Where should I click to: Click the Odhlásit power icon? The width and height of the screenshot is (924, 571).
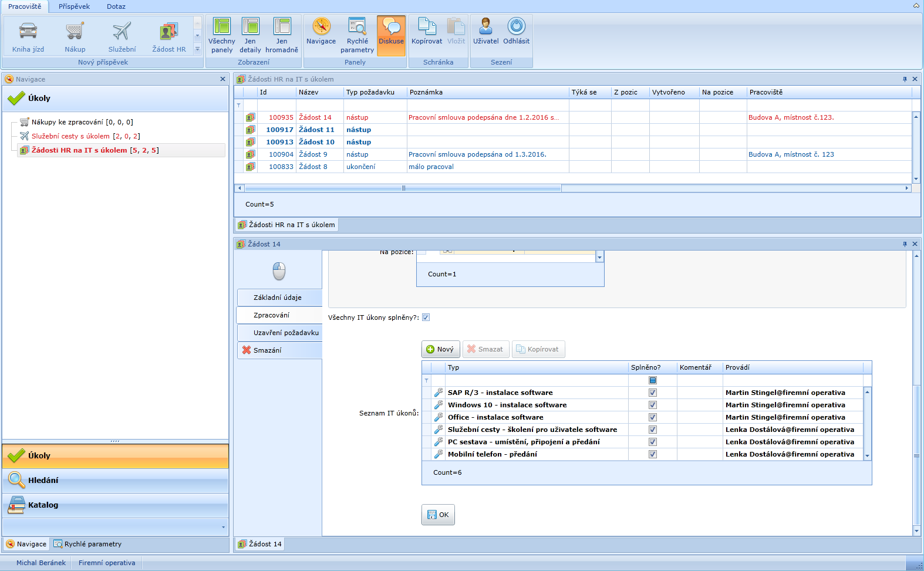(x=516, y=27)
